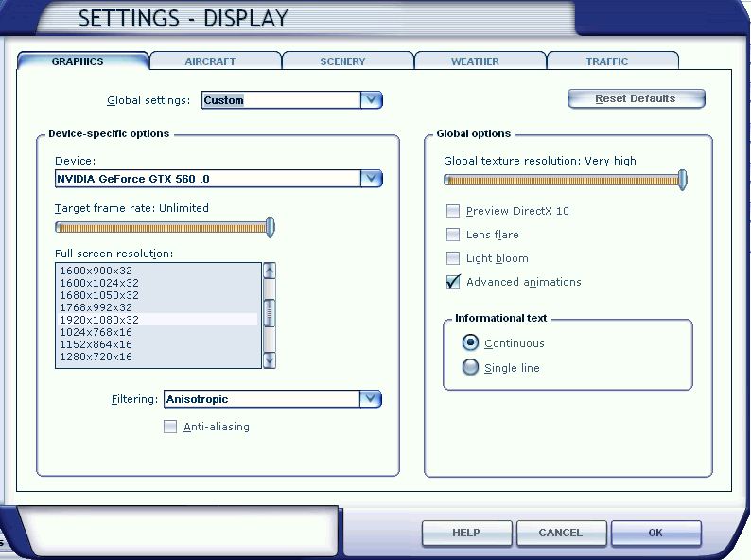This screenshot has width=751, height=560.
Task: Select Single line informational text radio
Action: tap(470, 367)
